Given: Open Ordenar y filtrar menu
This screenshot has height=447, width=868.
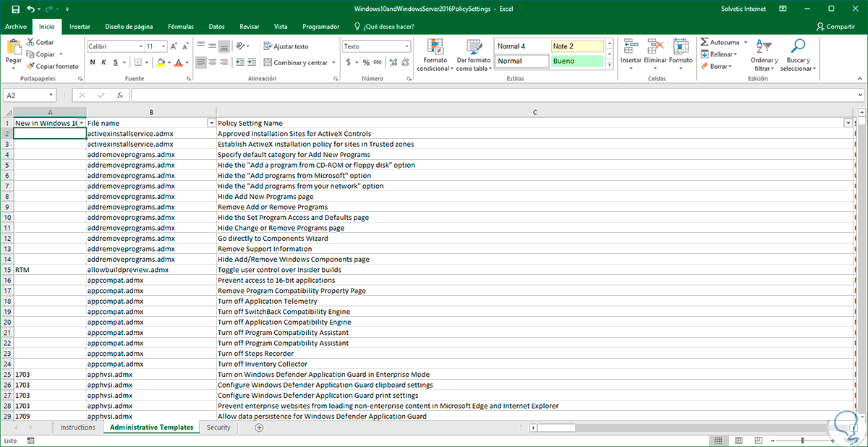Looking at the screenshot, I should 764,56.
